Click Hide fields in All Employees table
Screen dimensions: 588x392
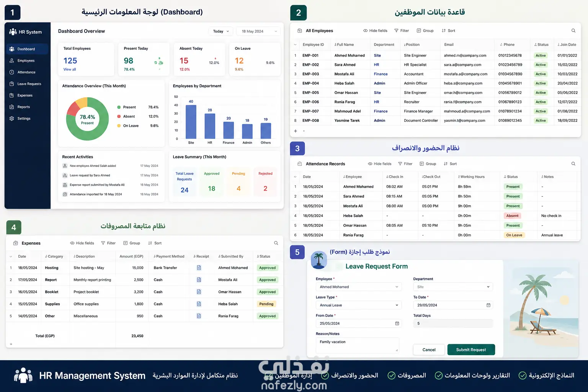375,31
